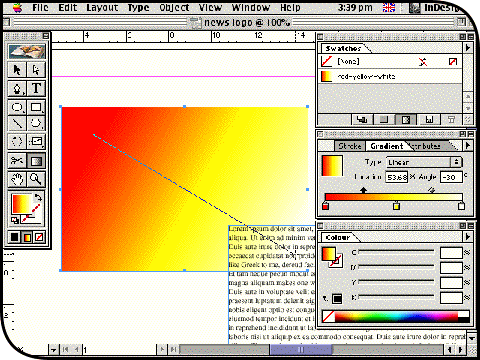Open the Swatches palette flyout menu

pos(468,48)
